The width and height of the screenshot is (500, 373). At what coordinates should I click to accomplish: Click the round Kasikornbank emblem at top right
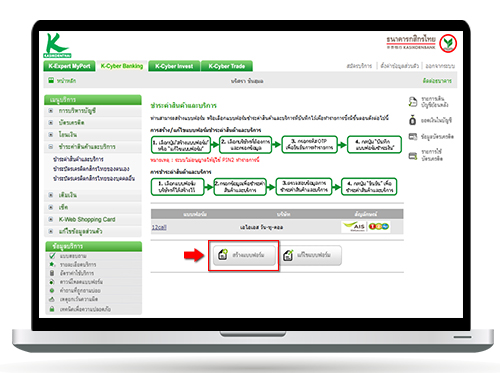448,43
